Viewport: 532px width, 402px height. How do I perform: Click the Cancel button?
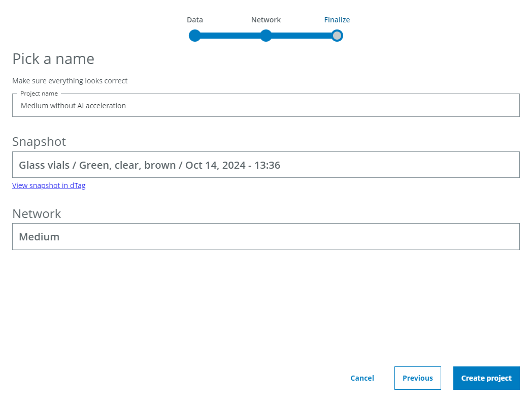(362, 378)
